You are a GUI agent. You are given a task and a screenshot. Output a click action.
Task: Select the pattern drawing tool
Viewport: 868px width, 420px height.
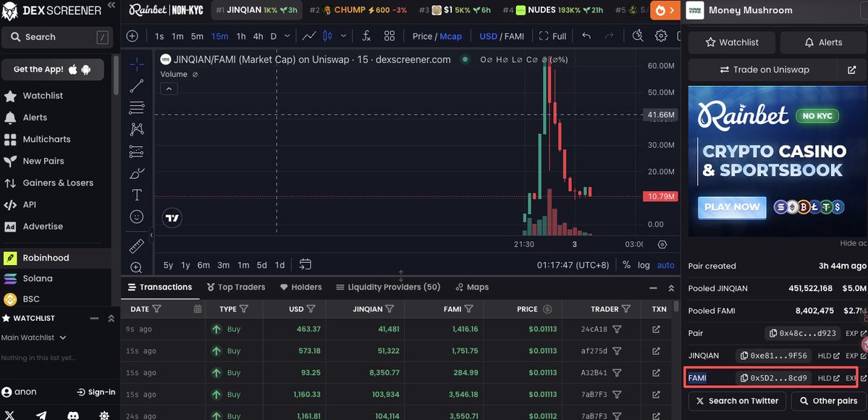(136, 129)
